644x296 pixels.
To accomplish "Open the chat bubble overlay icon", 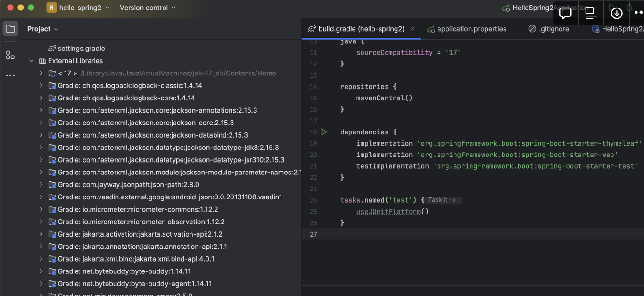I will 565,13.
